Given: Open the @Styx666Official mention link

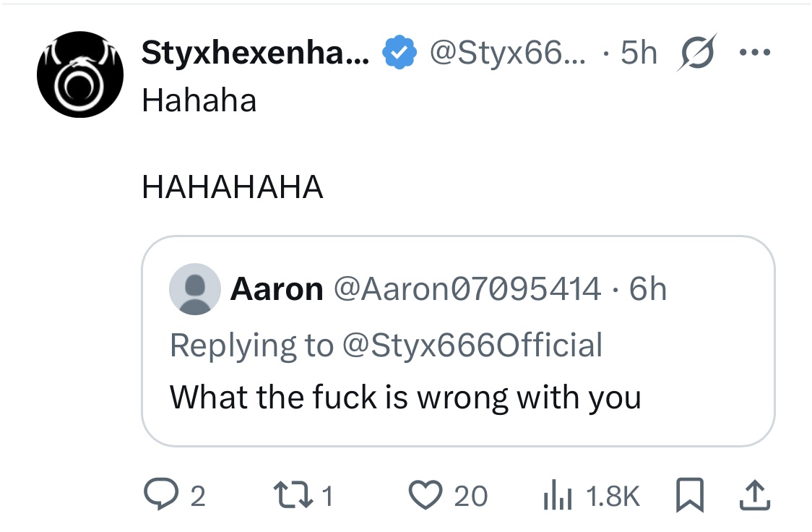Looking at the screenshot, I should 472,346.
